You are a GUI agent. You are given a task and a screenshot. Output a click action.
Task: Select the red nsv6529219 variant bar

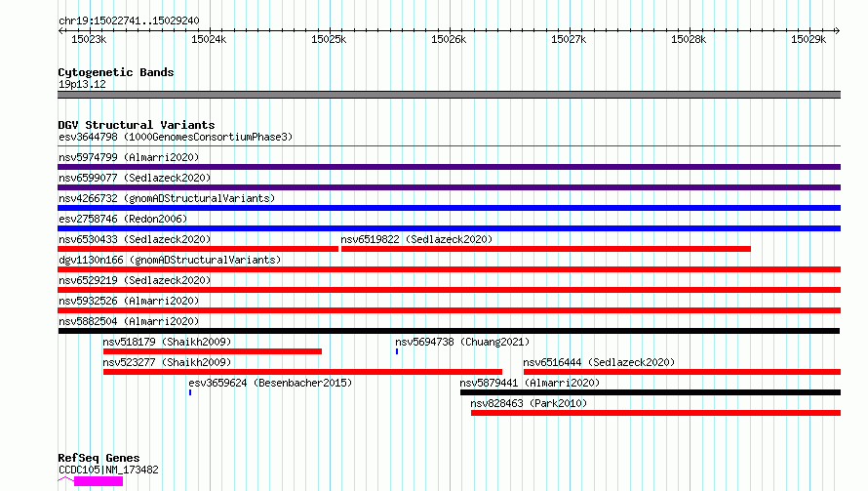point(449,290)
